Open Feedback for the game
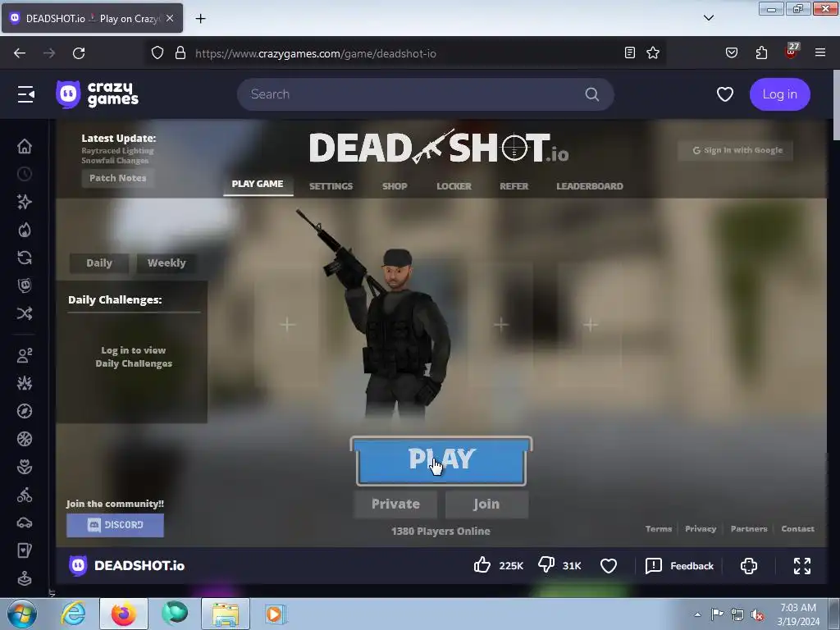The image size is (840, 630). (x=679, y=566)
